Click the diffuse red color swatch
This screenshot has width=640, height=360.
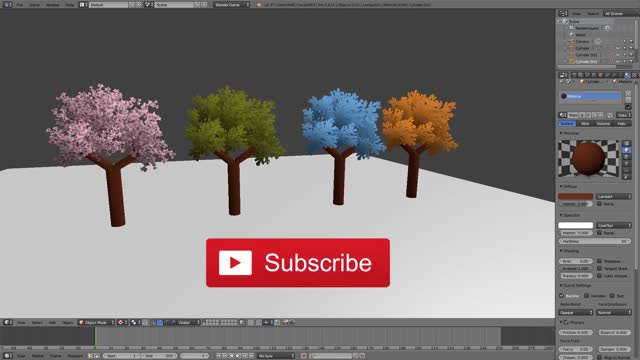click(x=576, y=196)
